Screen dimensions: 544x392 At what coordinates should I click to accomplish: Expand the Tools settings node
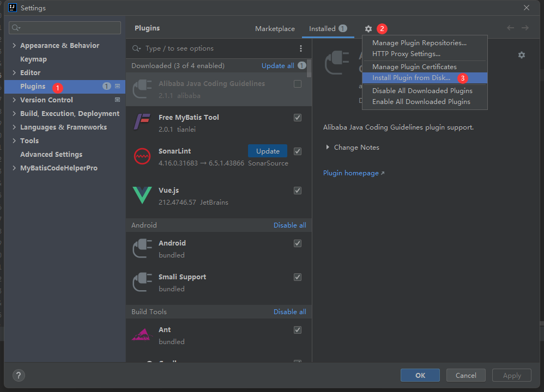tap(14, 140)
